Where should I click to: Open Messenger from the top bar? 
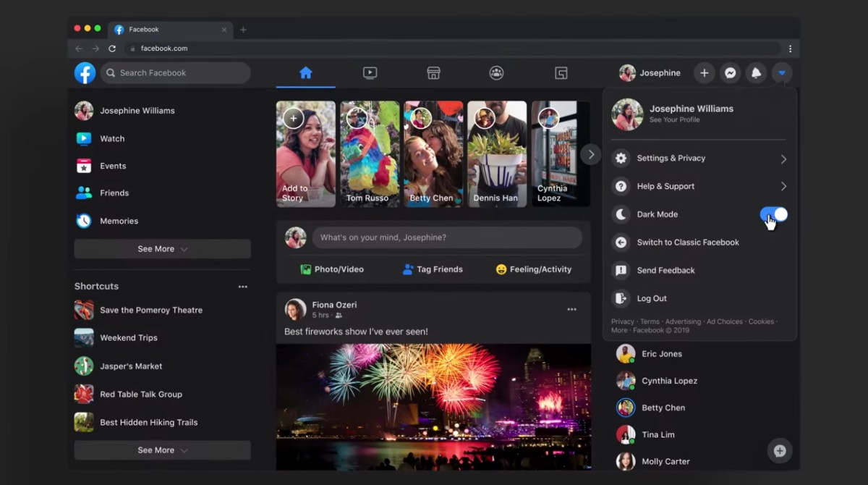(x=731, y=73)
